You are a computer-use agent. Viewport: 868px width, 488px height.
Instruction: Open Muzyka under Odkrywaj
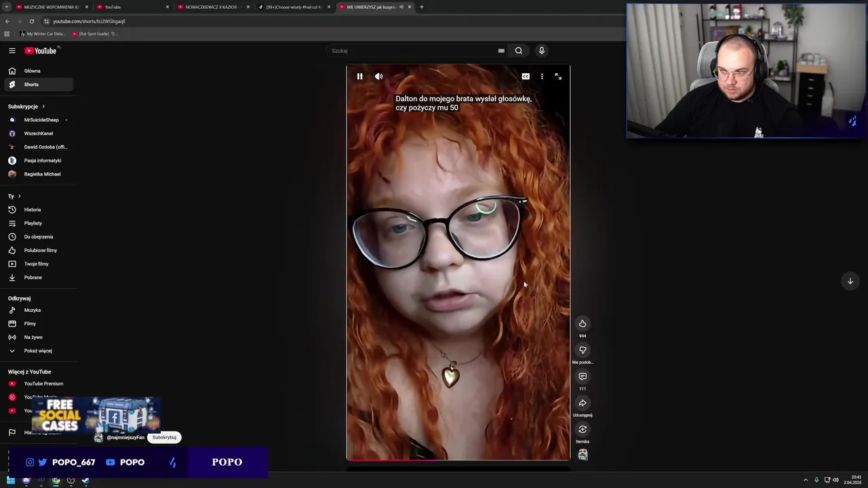(38, 310)
